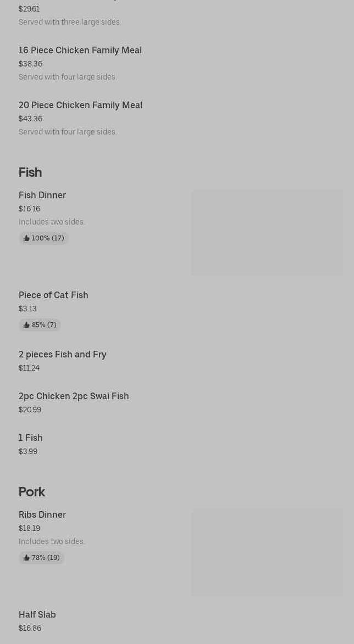The width and height of the screenshot is (354, 644).
Task: Click the $20.99 price of Swai Fish combo
Action: pyautogui.click(x=30, y=410)
